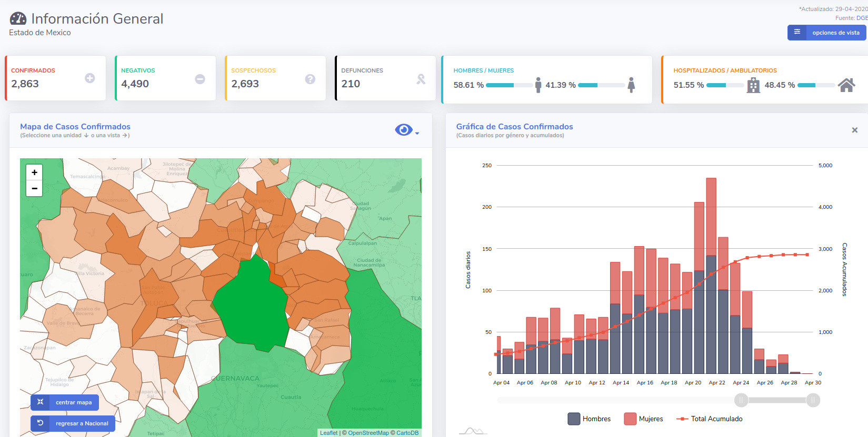The image size is (868, 437).
Task: Click the tallest bar at Apr 21
Action: [711, 276]
